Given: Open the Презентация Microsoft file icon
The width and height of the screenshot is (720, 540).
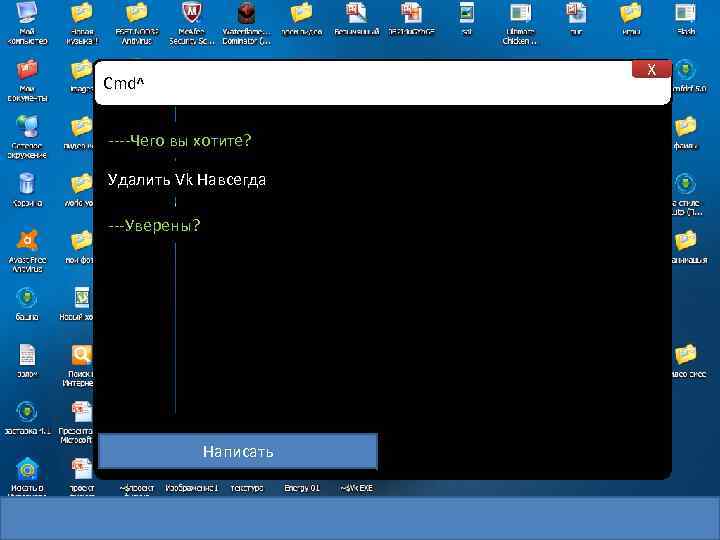Looking at the screenshot, I should pos(77,422).
